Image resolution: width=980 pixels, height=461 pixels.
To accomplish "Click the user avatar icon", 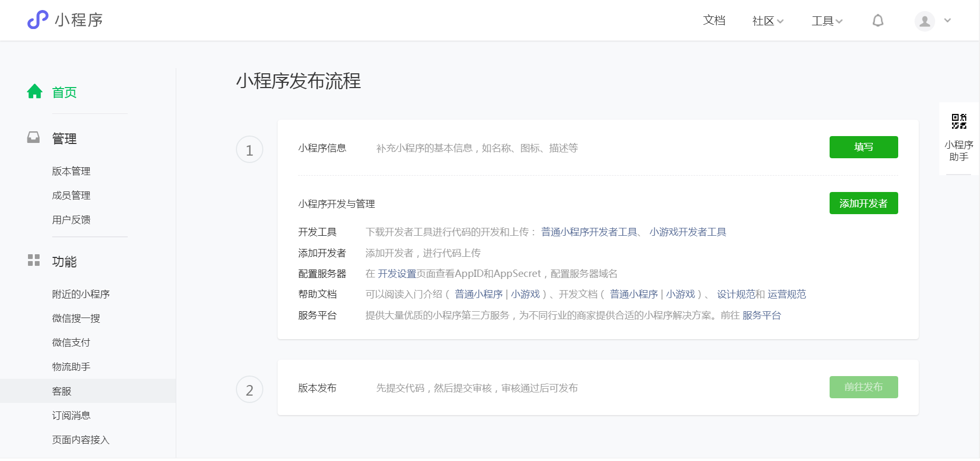I will pos(925,21).
